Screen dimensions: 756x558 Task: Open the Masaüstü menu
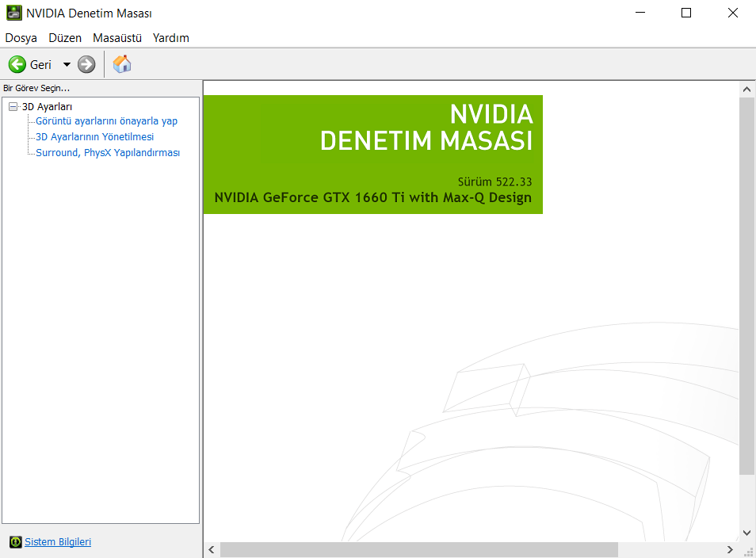117,37
